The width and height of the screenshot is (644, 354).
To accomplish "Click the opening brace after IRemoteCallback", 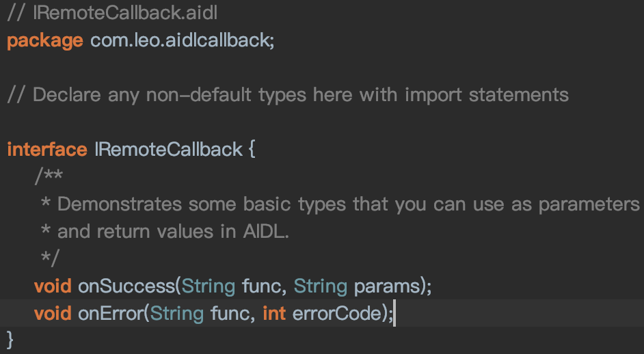I will (252, 149).
